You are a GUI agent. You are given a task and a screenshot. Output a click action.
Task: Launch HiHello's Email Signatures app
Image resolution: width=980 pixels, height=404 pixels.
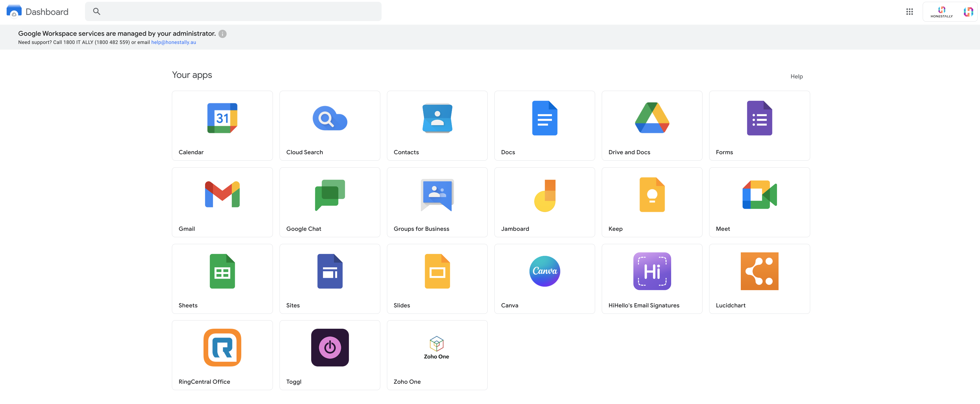652,271
